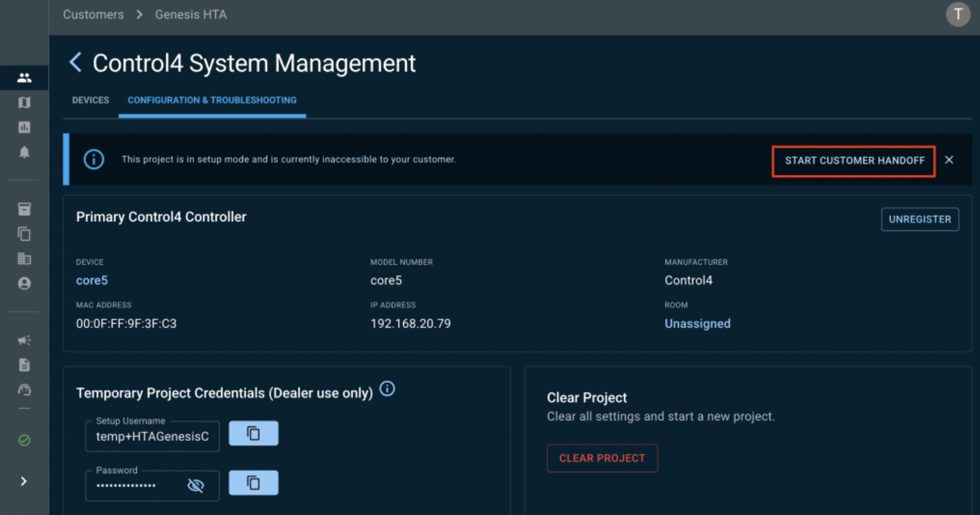Click the model number core5 value

[386, 280]
